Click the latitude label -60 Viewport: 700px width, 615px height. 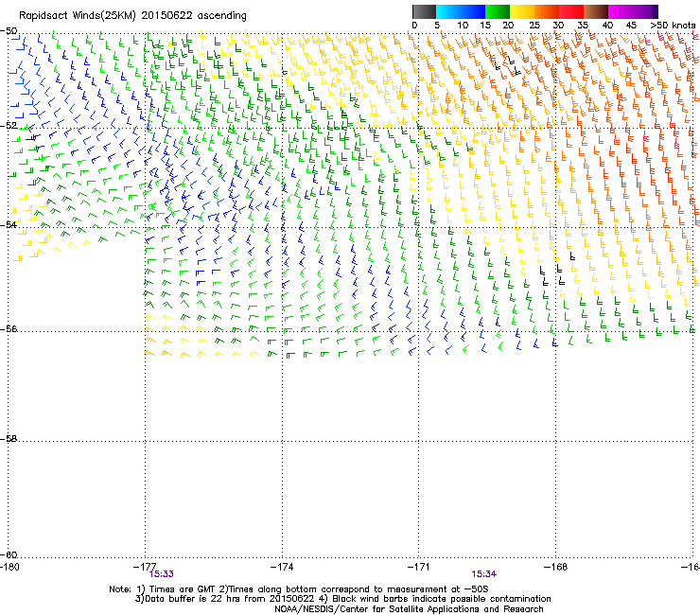coord(9,554)
